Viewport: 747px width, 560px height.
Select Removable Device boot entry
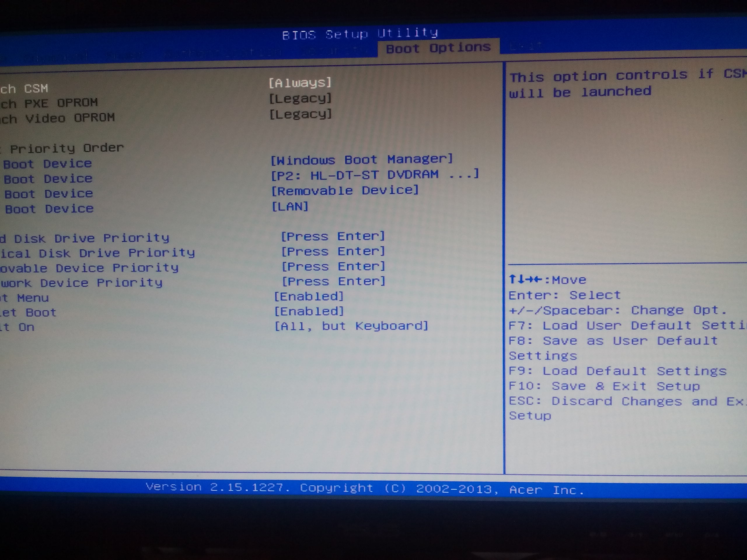coord(345,191)
